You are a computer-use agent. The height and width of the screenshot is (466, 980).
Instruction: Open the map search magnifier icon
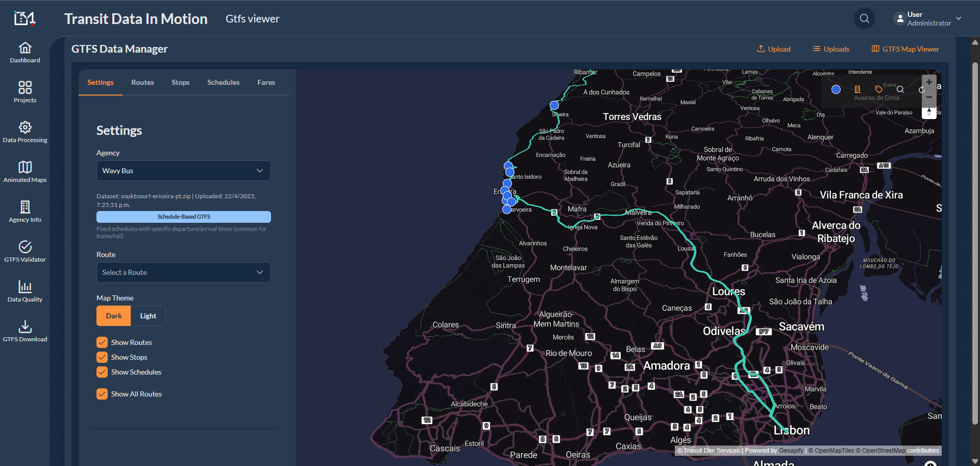click(900, 89)
